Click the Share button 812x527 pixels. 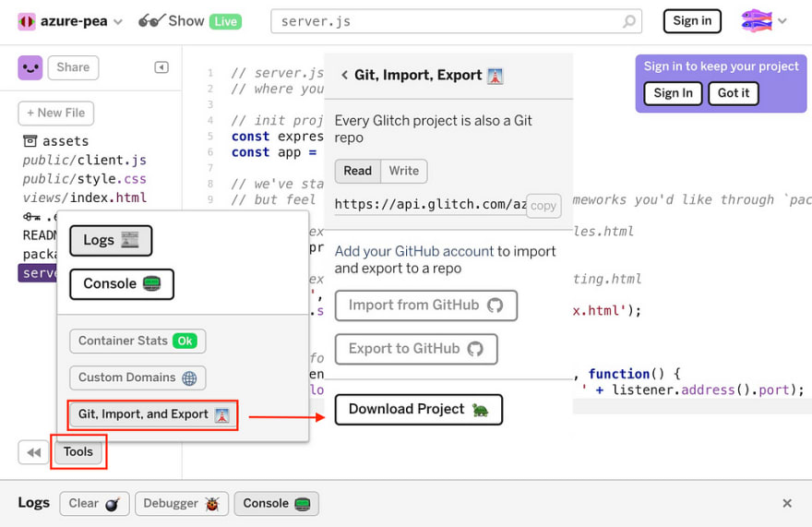coord(73,68)
